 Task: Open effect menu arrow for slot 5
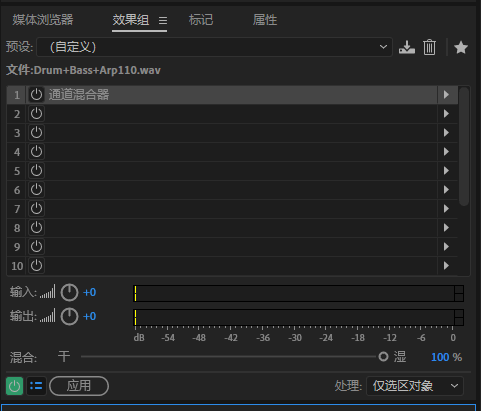click(447, 171)
